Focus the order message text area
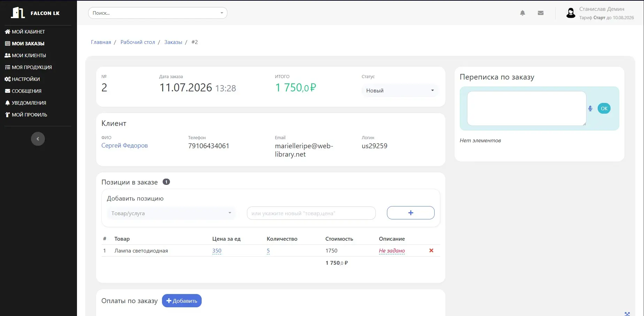The width and height of the screenshot is (644, 316). 527,108
